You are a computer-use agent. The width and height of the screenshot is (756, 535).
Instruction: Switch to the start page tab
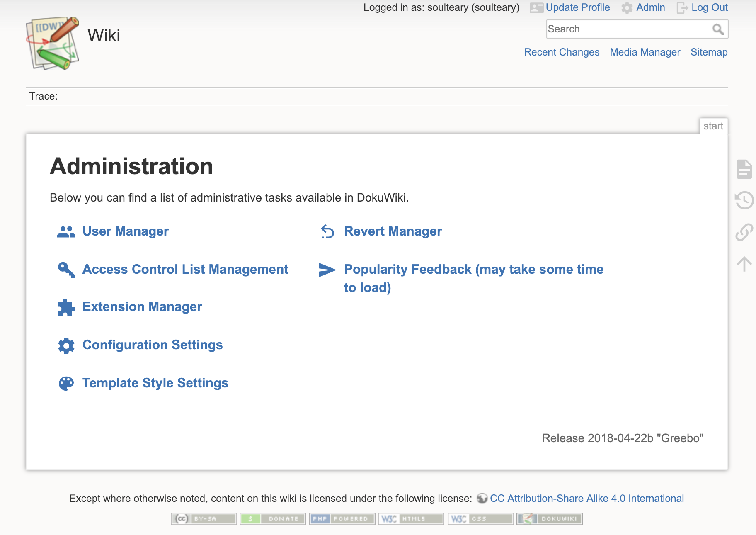(x=714, y=126)
